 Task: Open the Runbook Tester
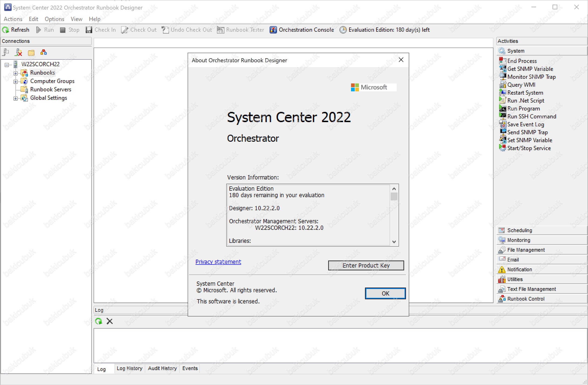(x=240, y=30)
